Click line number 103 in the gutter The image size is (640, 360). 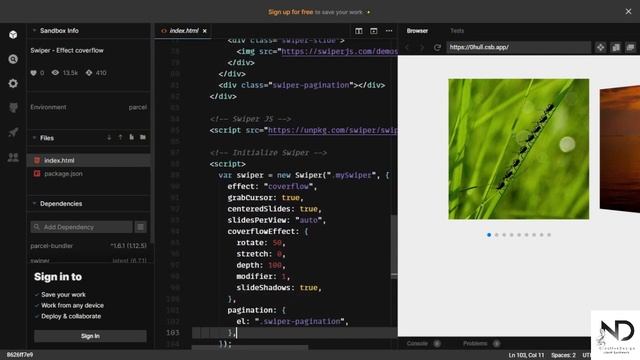173,333
